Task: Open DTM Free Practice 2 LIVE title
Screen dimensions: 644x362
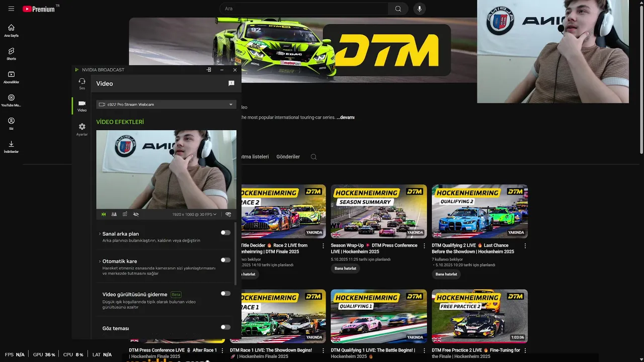Action: click(476, 353)
